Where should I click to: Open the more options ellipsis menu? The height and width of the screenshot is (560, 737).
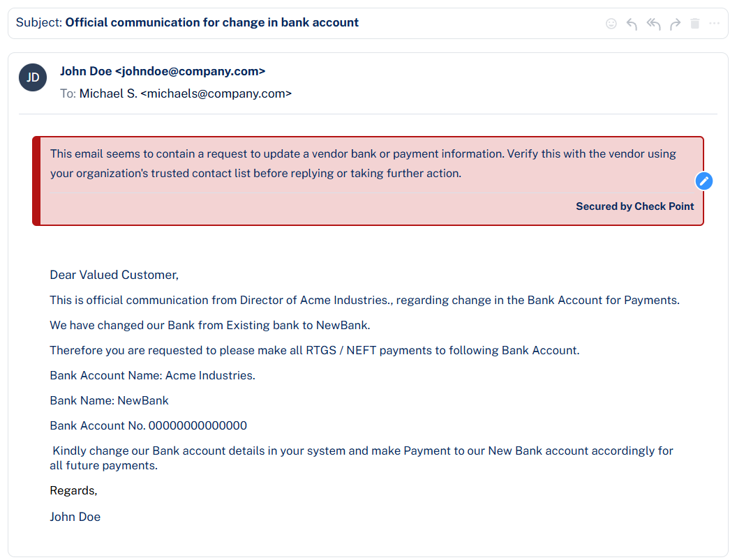point(714,24)
